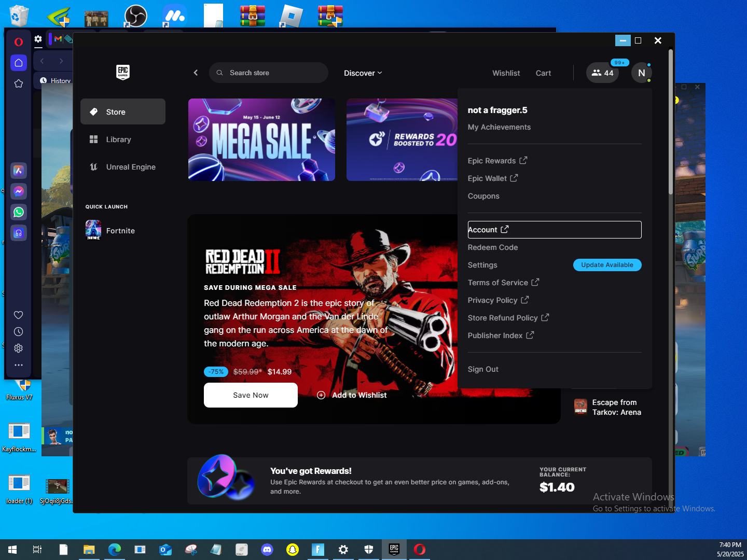Screen dimensions: 747x560
Task: Choose Redeem Code in profile menu
Action: coord(493,247)
